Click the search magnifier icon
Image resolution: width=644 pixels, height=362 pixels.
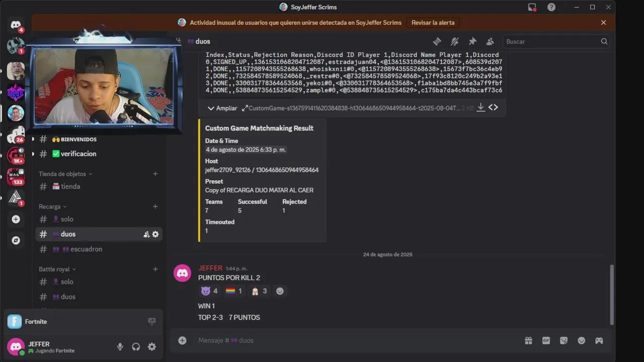(x=604, y=42)
